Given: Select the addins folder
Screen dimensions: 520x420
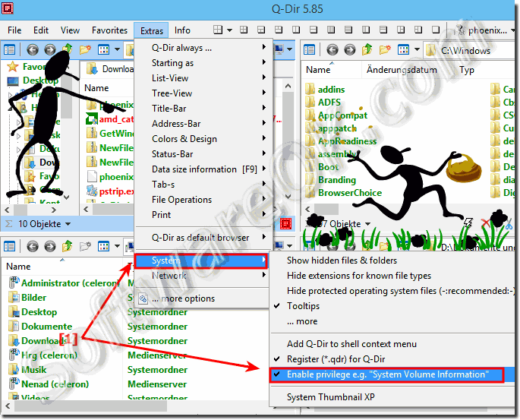Looking at the screenshot, I should 325,90.
